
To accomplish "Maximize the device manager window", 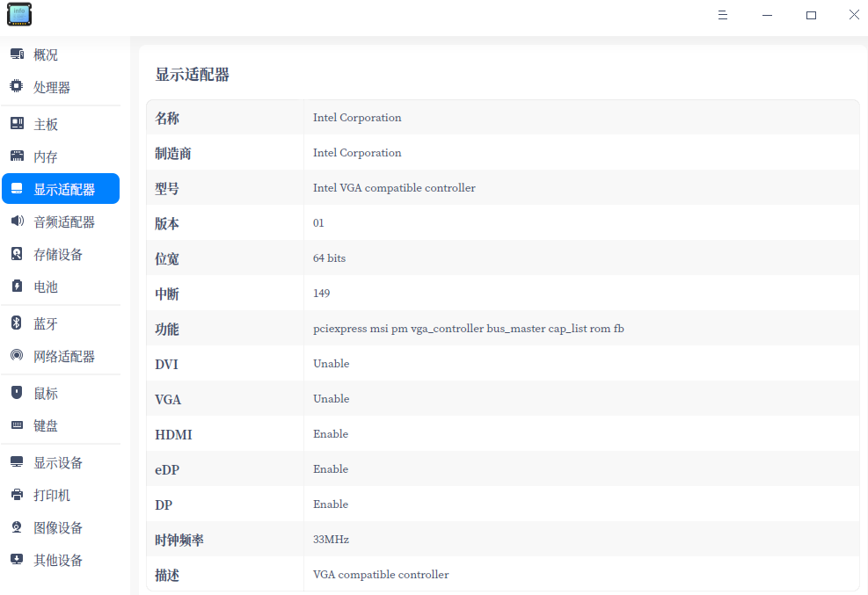I will tap(811, 15).
